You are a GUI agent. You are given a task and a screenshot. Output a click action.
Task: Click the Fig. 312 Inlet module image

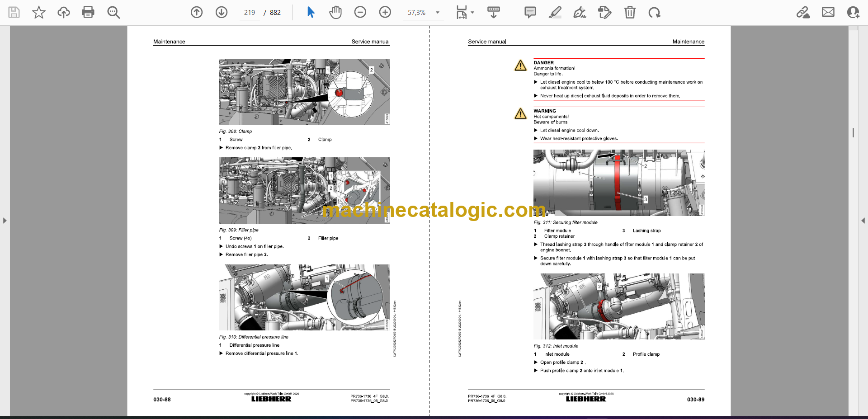pyautogui.click(x=619, y=306)
